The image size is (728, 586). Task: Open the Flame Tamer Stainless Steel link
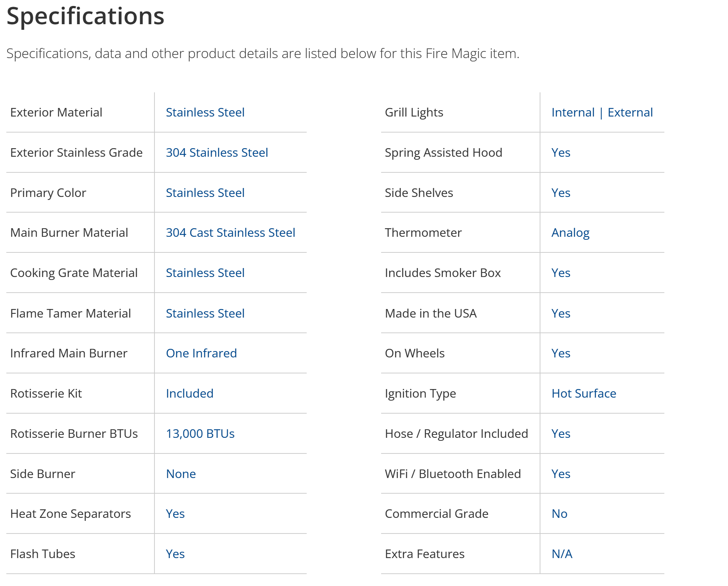[x=205, y=313]
